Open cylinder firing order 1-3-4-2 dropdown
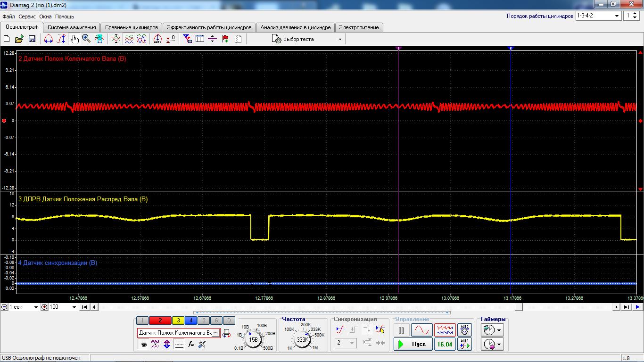The image size is (644, 362). [x=599, y=16]
